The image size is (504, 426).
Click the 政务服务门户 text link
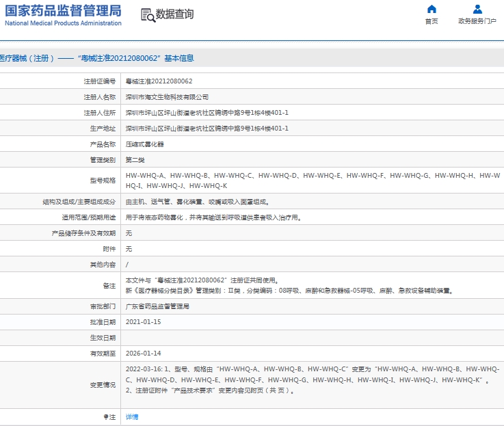[x=477, y=21]
